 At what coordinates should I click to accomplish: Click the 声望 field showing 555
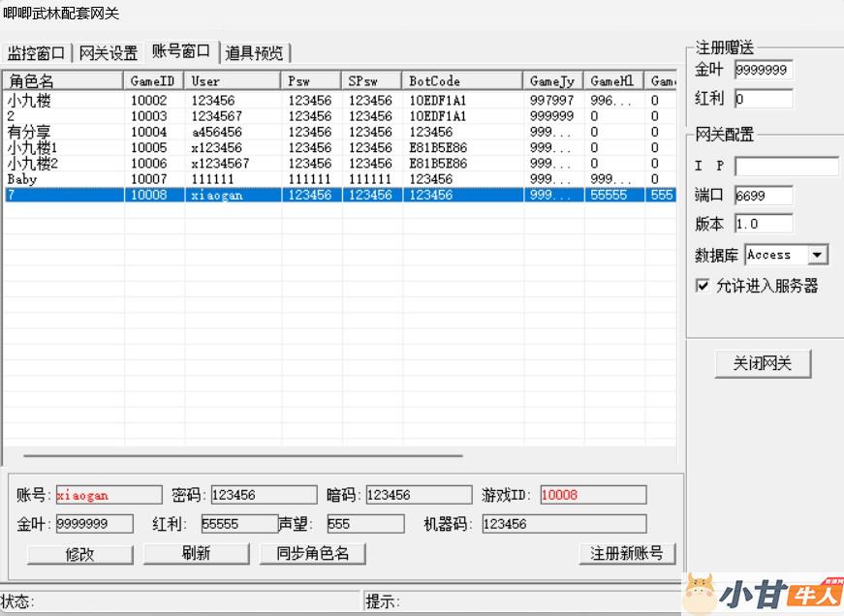point(365,523)
